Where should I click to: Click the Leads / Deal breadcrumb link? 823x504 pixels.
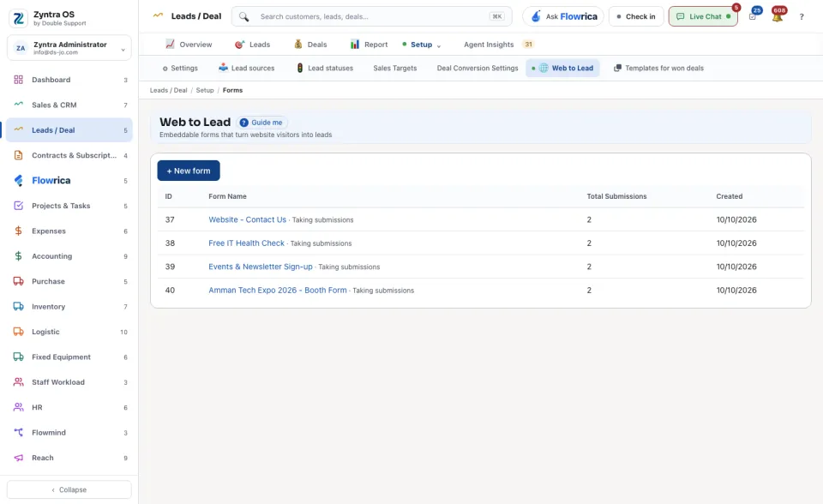coord(169,90)
